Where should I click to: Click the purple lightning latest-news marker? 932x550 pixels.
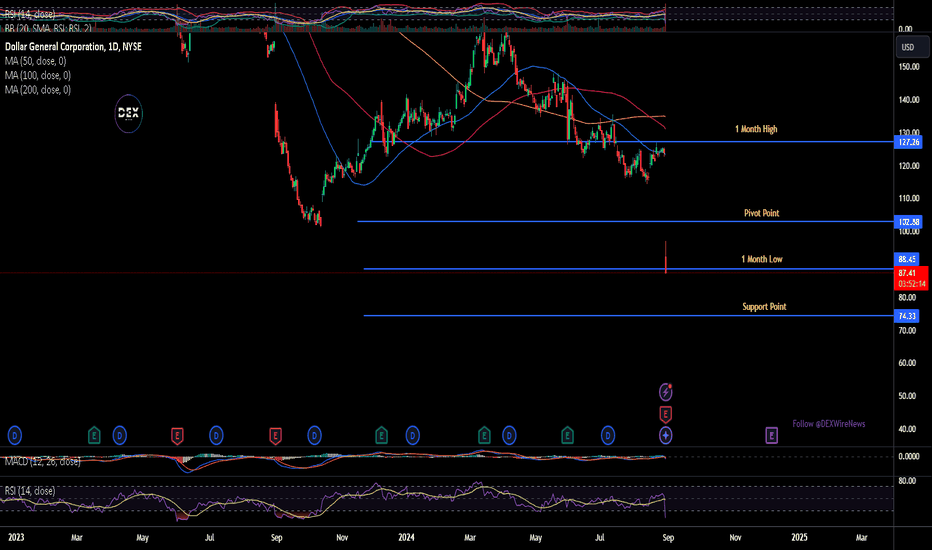tap(666, 392)
